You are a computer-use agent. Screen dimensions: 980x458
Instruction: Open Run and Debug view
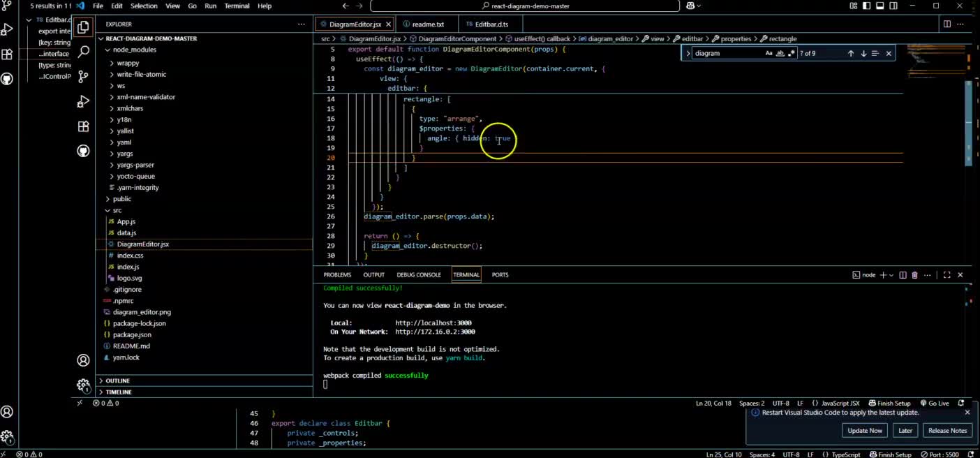83,101
